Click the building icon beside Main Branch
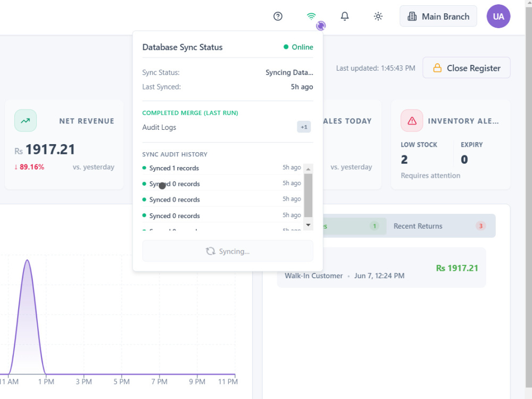The image size is (532, 399). [x=412, y=16]
